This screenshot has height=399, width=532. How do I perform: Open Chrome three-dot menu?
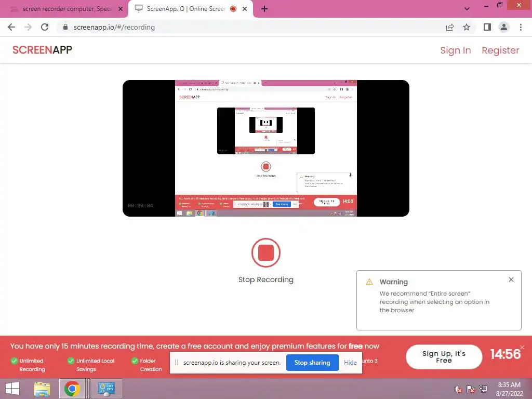[521, 27]
